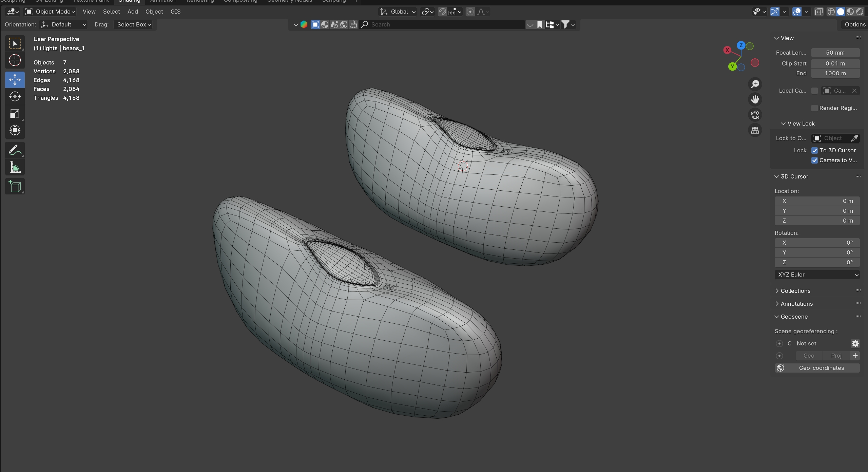
Task: Enable the Render Region checkbox
Action: tap(814, 108)
